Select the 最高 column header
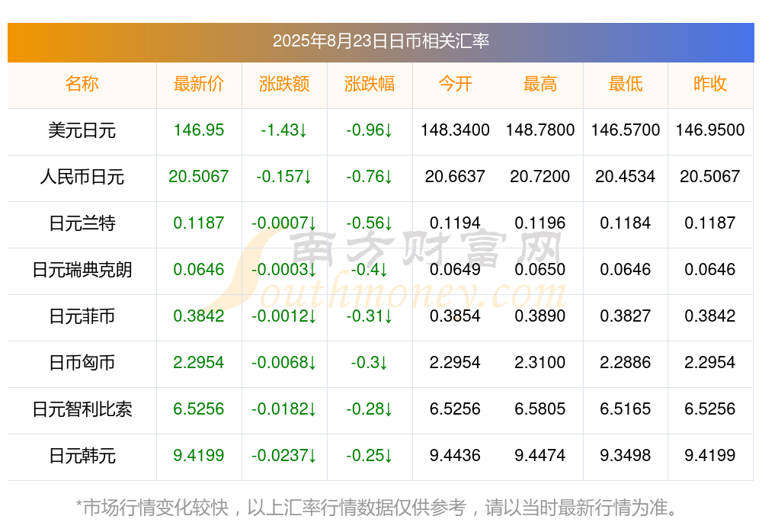762x532 pixels. click(x=540, y=84)
